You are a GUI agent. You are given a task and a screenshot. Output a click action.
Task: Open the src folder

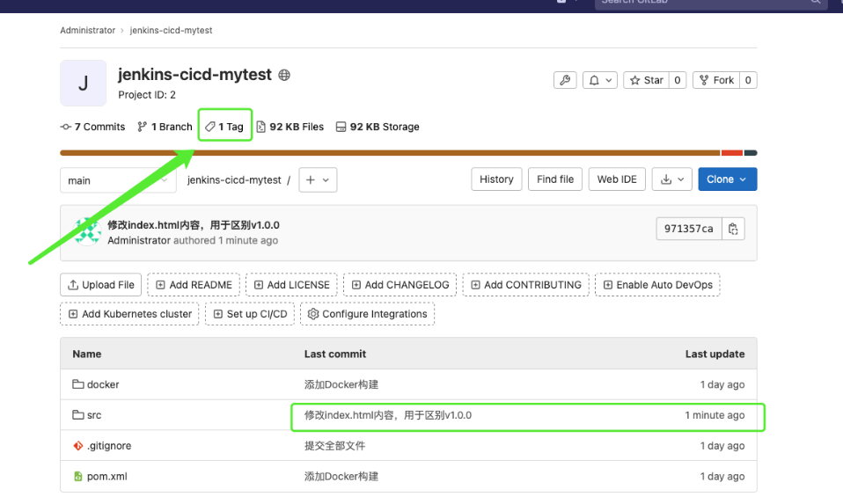(94, 415)
